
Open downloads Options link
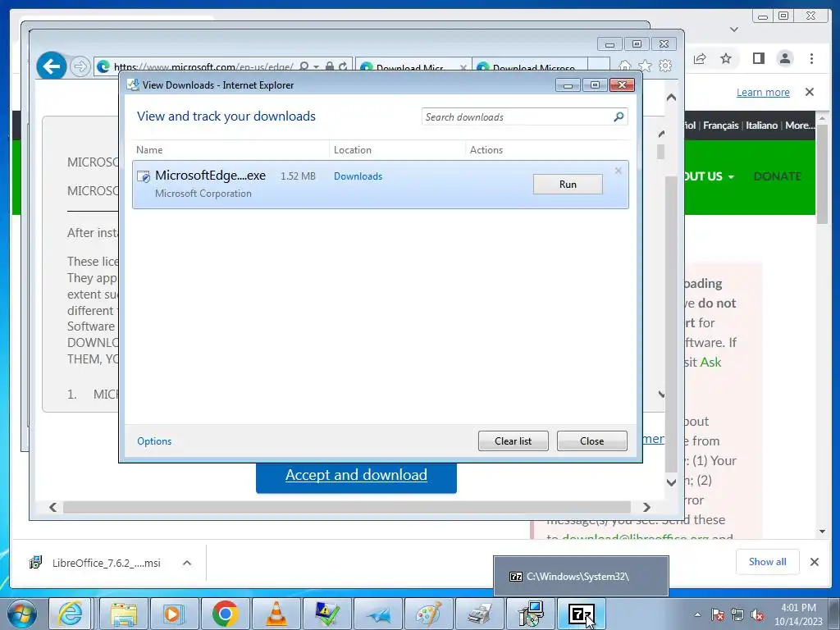(x=154, y=441)
